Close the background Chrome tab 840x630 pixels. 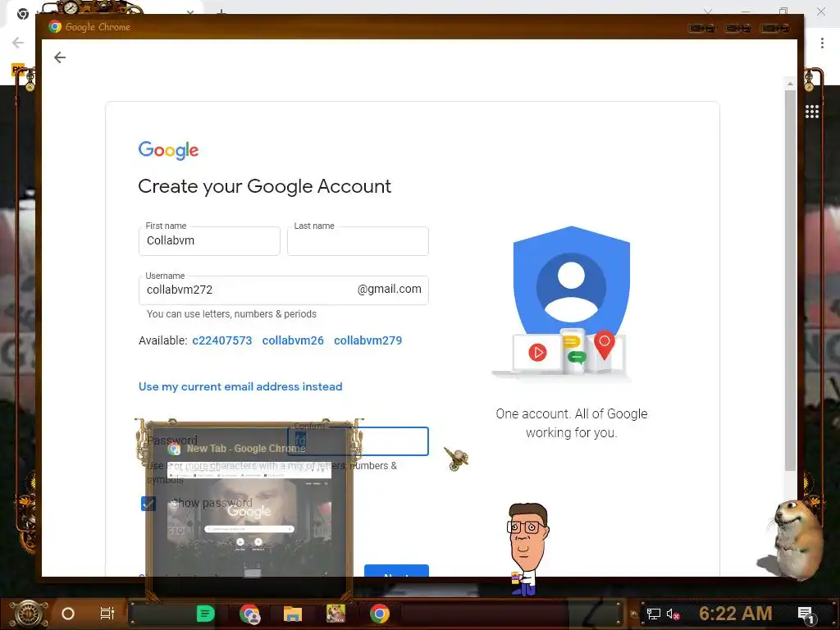coord(190,11)
